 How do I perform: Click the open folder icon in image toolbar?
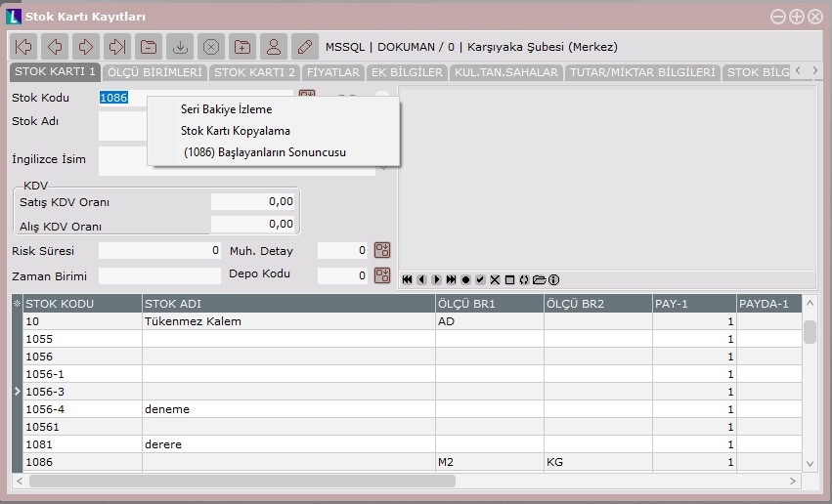[539, 279]
